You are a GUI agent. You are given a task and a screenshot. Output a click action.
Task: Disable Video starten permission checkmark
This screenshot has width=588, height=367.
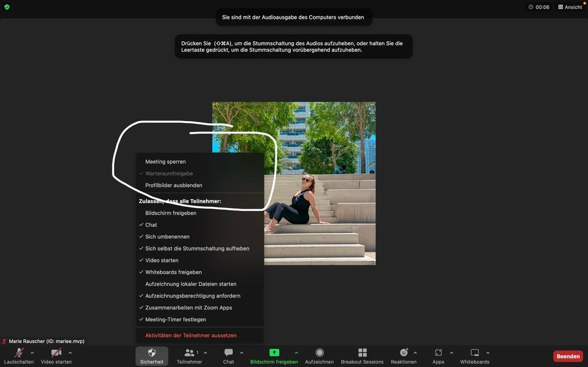[x=161, y=260]
